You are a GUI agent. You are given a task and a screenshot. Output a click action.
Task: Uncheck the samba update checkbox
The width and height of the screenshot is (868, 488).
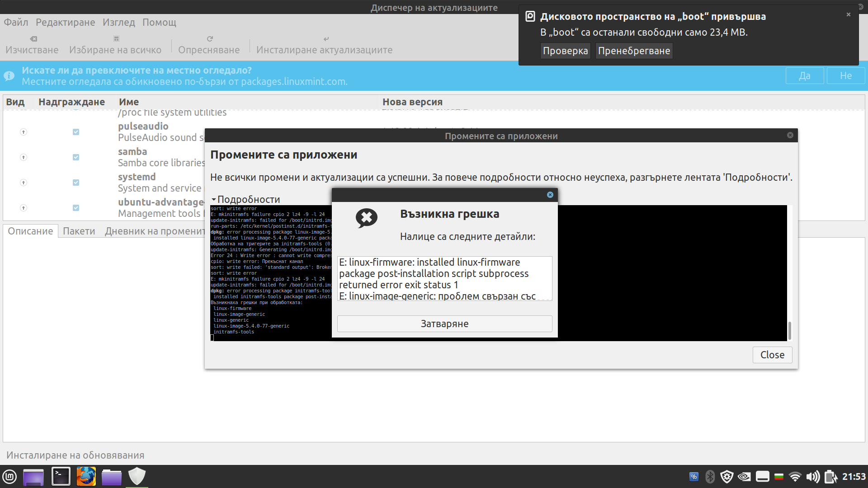(x=76, y=157)
